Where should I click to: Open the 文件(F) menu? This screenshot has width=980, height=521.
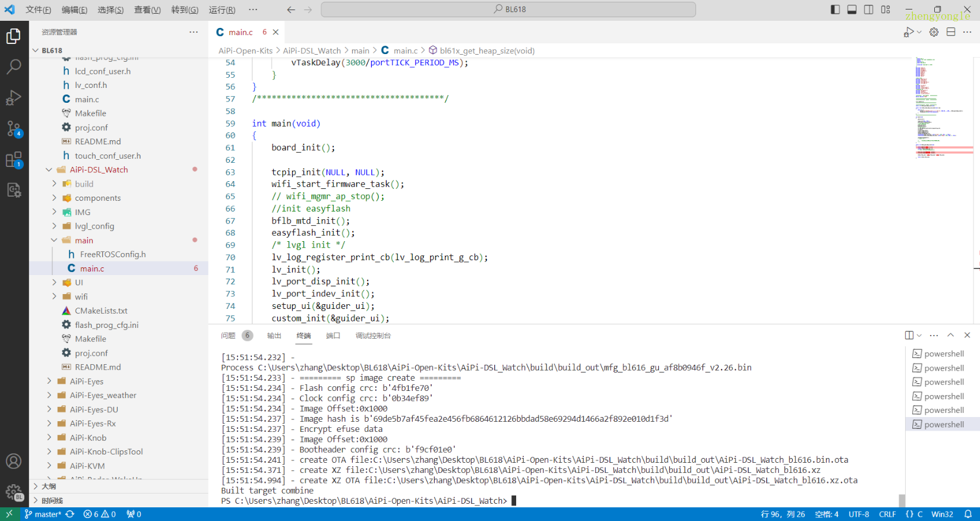[x=38, y=10]
